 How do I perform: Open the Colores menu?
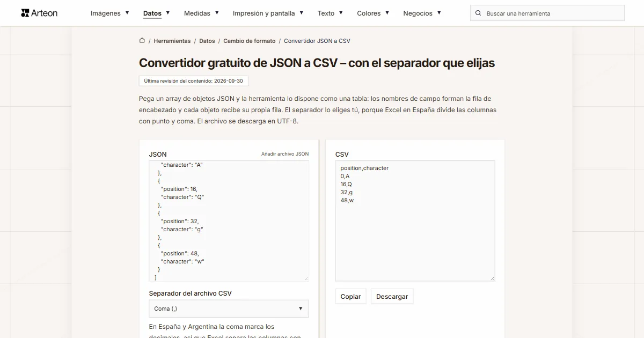pyautogui.click(x=369, y=13)
